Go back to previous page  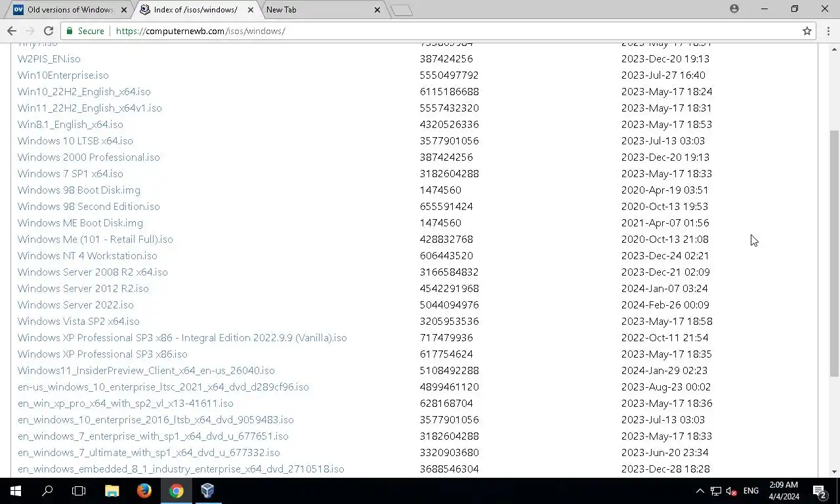[11, 31]
